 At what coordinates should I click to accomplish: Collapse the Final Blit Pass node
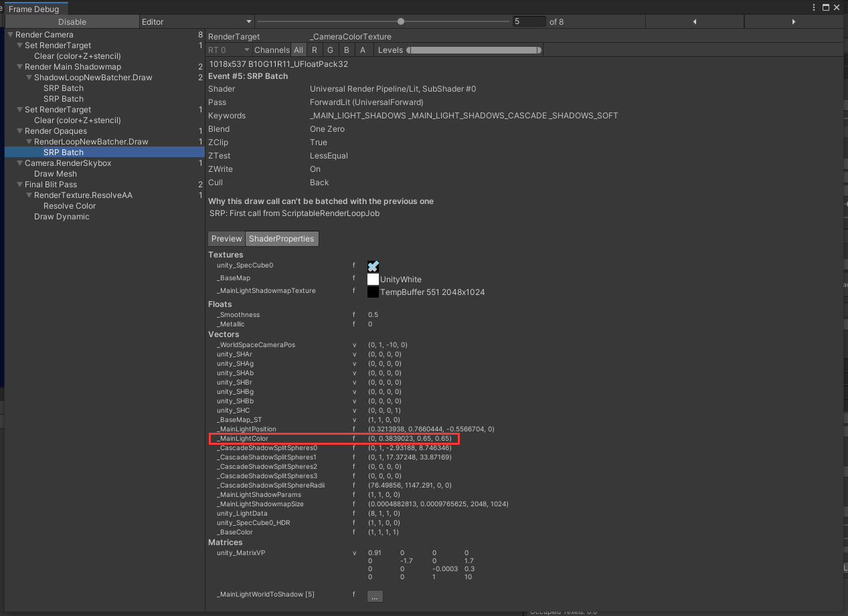19,185
